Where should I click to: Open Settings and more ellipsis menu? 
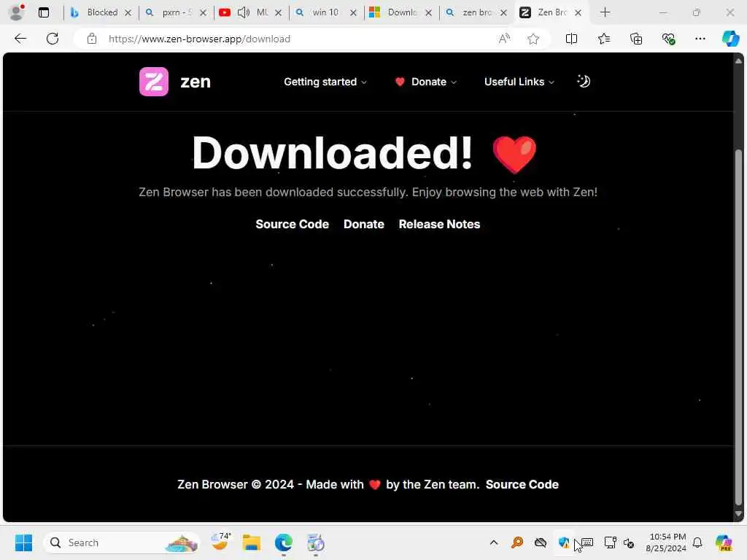point(700,39)
